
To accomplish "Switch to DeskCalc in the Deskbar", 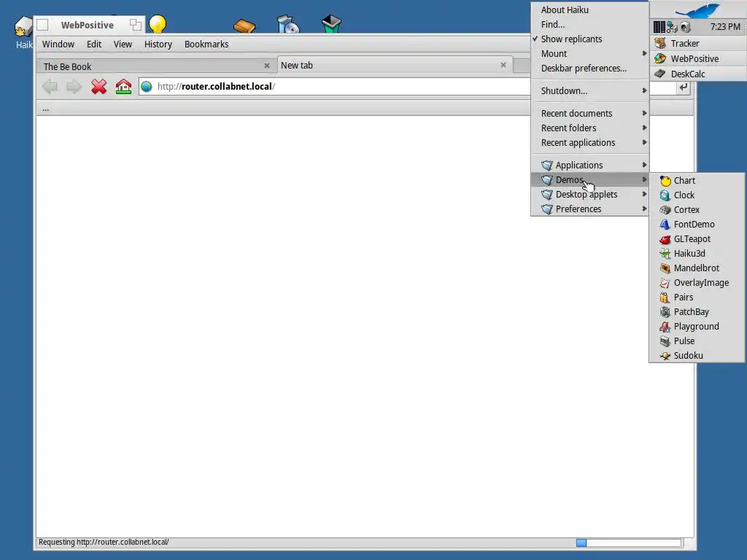I will pos(698,74).
